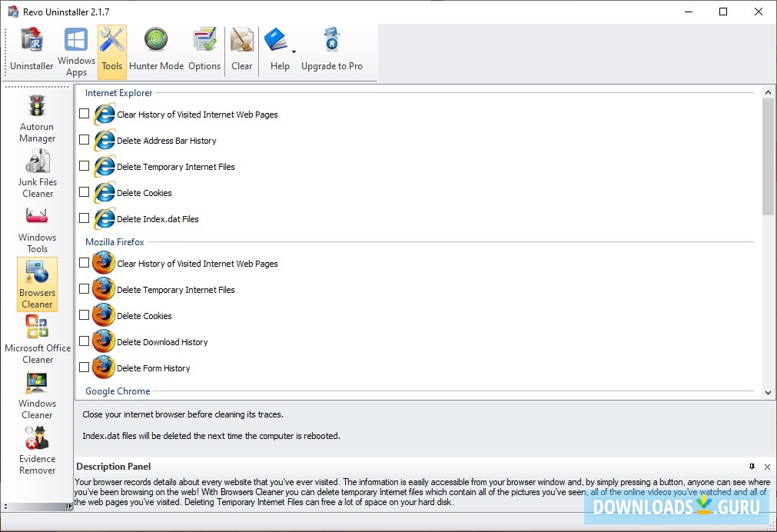Select the Windows Cleaner tool
This screenshot has width=777, height=532.
click(x=36, y=392)
